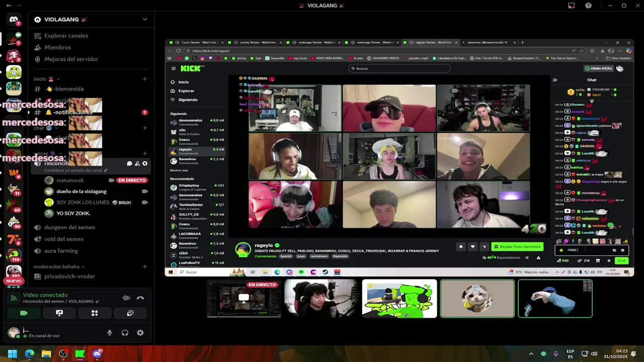Open emoji picker in Kick chat
Screen dimensions: 644x362
[622, 250]
